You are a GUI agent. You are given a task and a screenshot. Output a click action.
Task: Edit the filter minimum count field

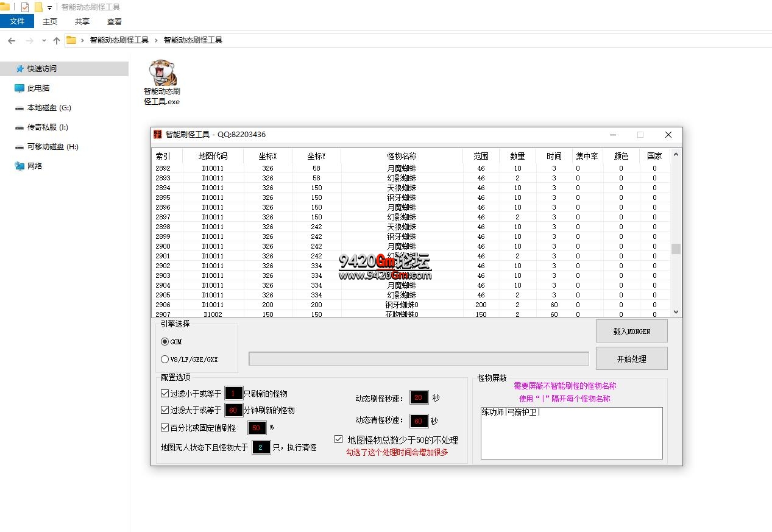coord(234,394)
